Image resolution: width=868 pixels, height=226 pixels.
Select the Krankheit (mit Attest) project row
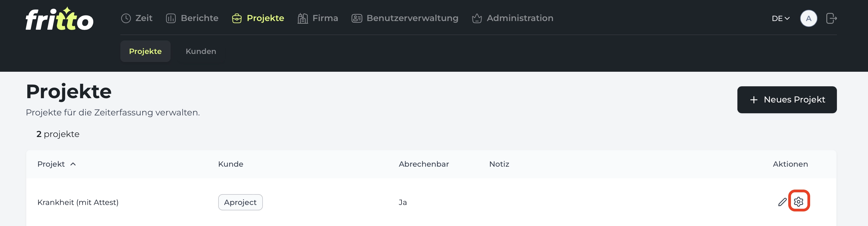pos(431,202)
